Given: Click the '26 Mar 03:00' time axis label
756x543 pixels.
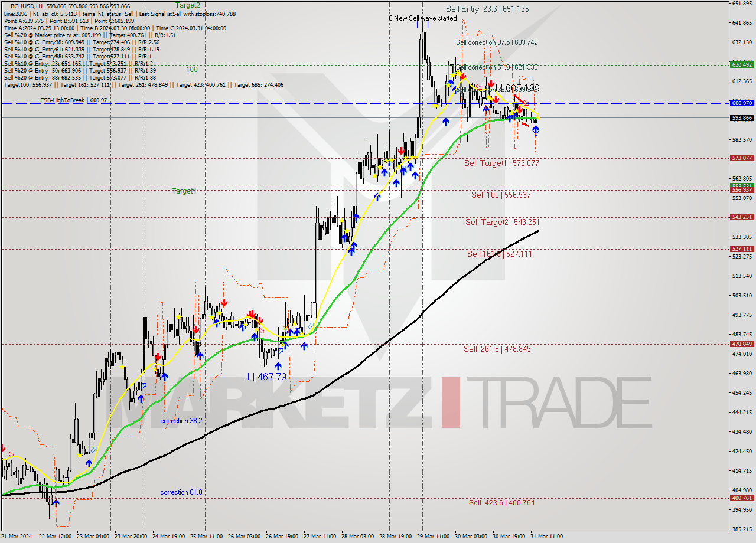Looking at the screenshot, I should pyautogui.click(x=244, y=537).
